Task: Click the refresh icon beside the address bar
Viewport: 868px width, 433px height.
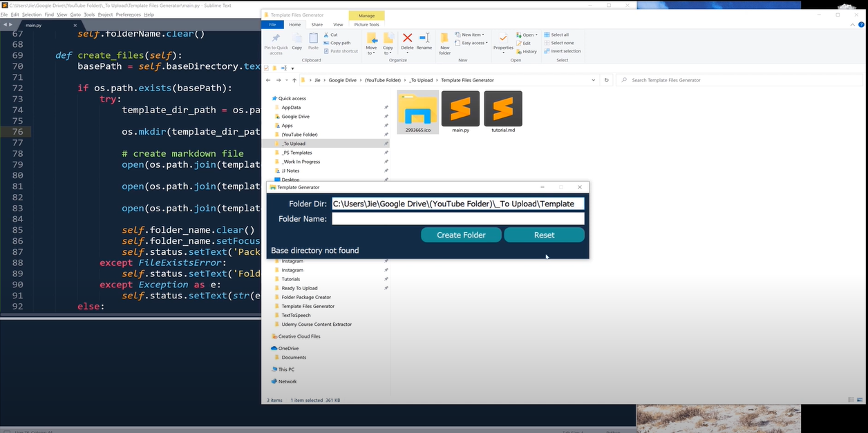Action: point(607,80)
